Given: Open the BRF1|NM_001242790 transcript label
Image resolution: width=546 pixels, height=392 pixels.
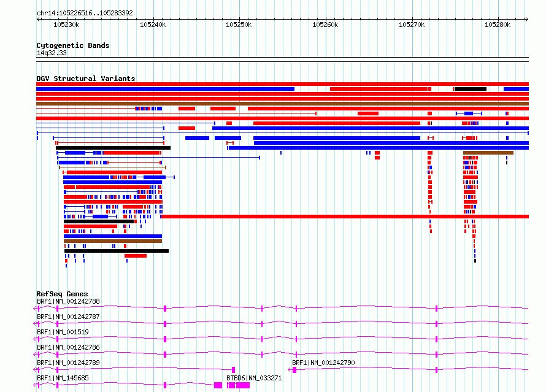Looking at the screenshot, I should click(323, 363).
